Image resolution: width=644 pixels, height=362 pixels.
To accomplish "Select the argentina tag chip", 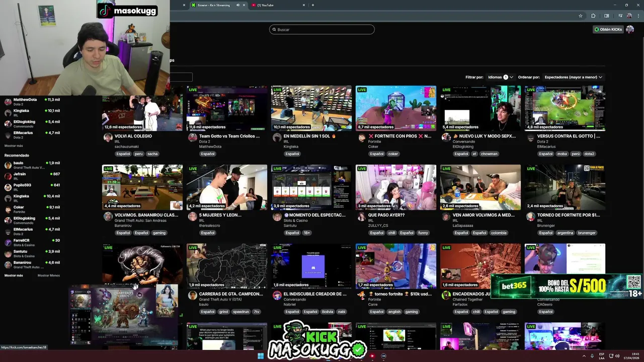I will pyautogui.click(x=565, y=233).
